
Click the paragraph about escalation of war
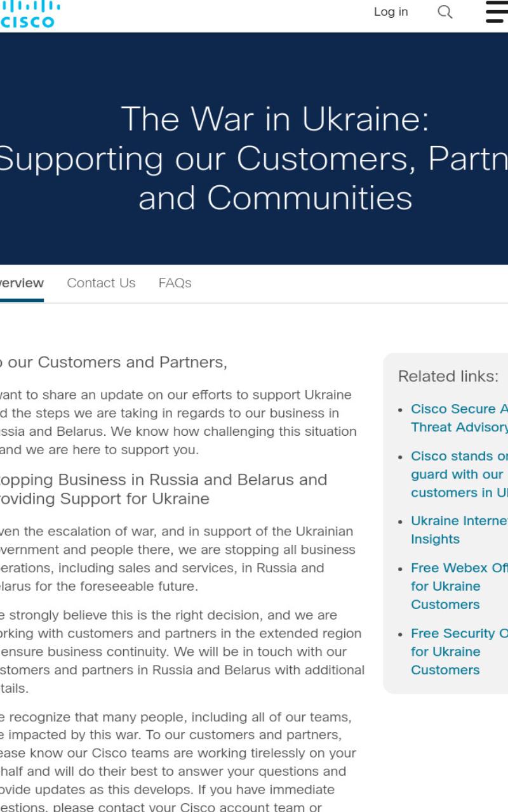coord(178,558)
